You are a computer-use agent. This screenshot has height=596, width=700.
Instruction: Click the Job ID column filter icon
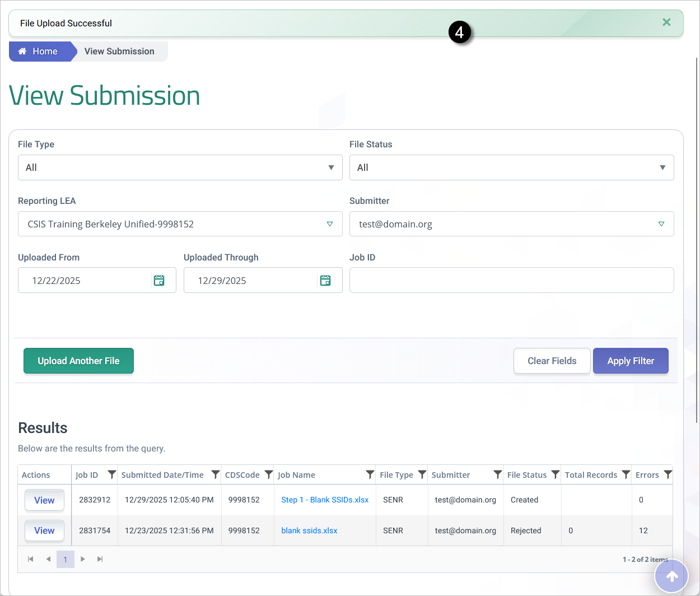[111, 474]
